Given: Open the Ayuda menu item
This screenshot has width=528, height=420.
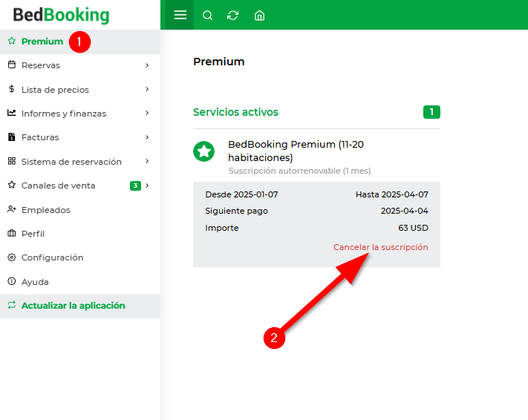Looking at the screenshot, I should coord(80,282).
